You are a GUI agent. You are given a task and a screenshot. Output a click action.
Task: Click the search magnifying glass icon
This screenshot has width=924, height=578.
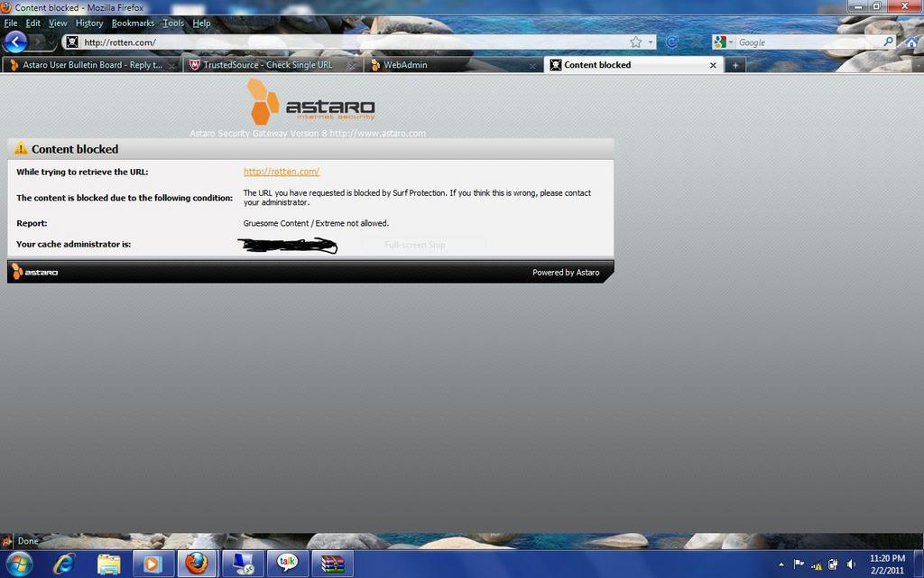click(889, 42)
